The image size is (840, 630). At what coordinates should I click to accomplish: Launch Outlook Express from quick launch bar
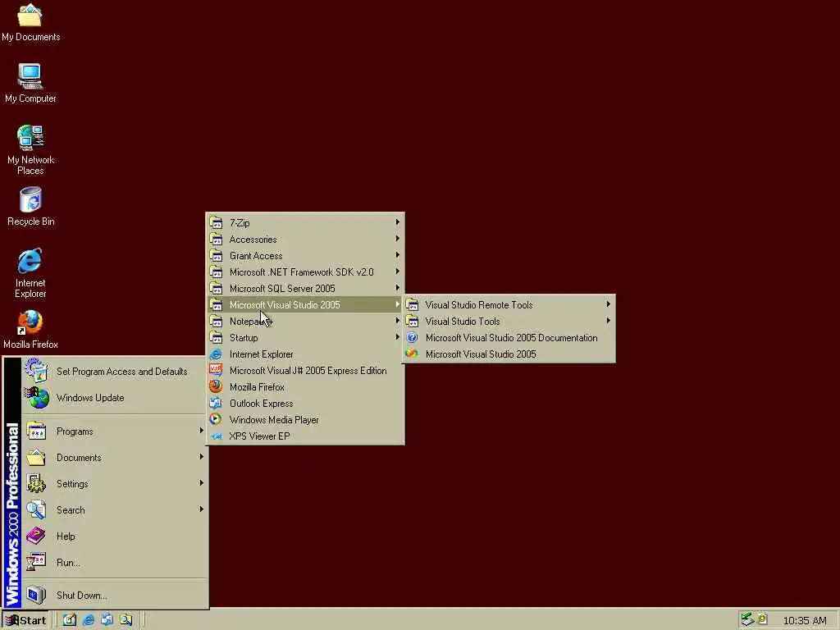[x=107, y=620]
